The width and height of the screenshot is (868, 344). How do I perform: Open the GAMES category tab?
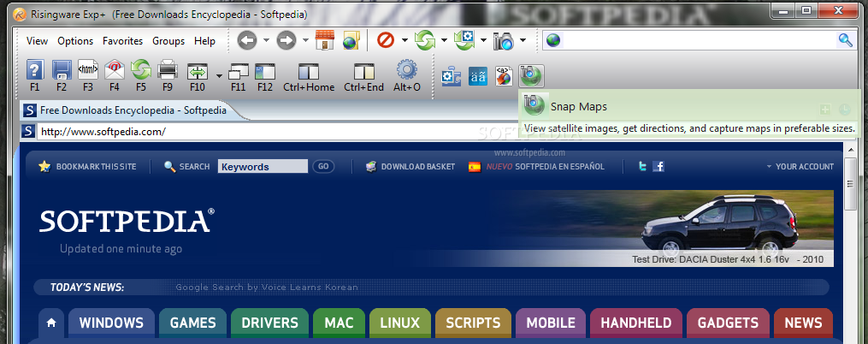[x=192, y=323]
